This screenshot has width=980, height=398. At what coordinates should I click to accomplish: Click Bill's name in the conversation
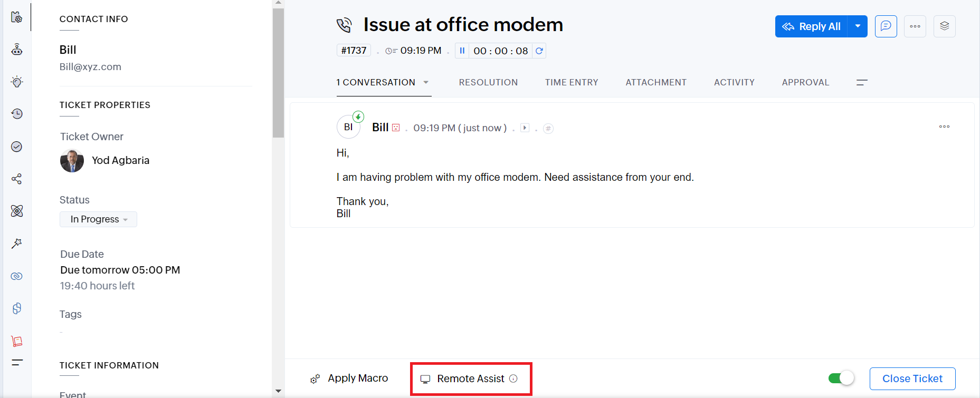click(x=380, y=127)
